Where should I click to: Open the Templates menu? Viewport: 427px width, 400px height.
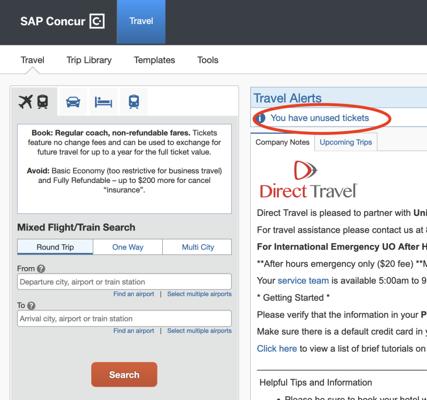pos(154,60)
